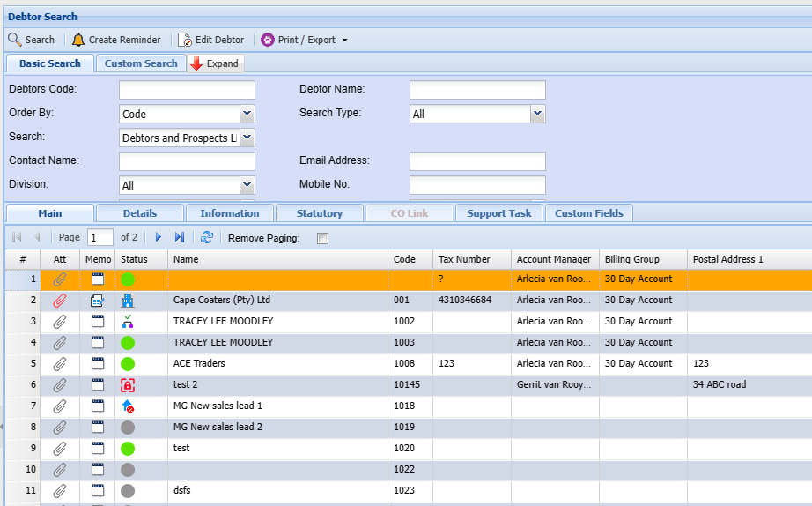Screen dimensions: 812x506
Task: Switch to the Custom Search tab
Action: (x=141, y=63)
